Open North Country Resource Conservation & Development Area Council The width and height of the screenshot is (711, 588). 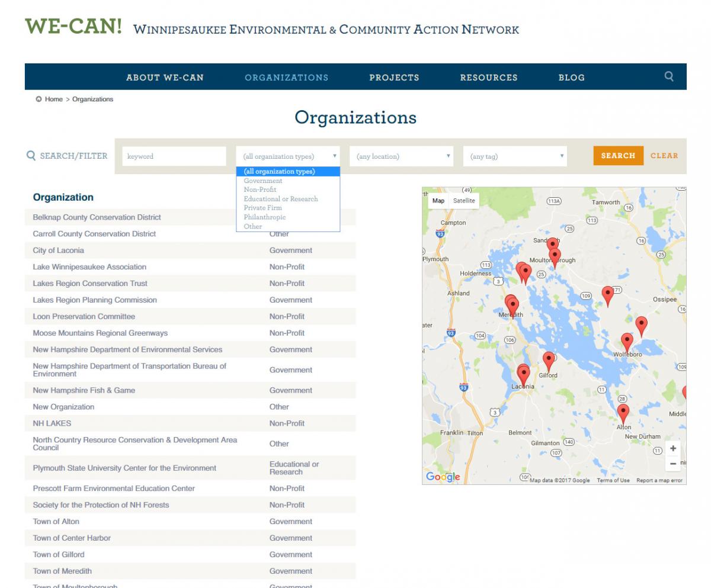tap(135, 444)
